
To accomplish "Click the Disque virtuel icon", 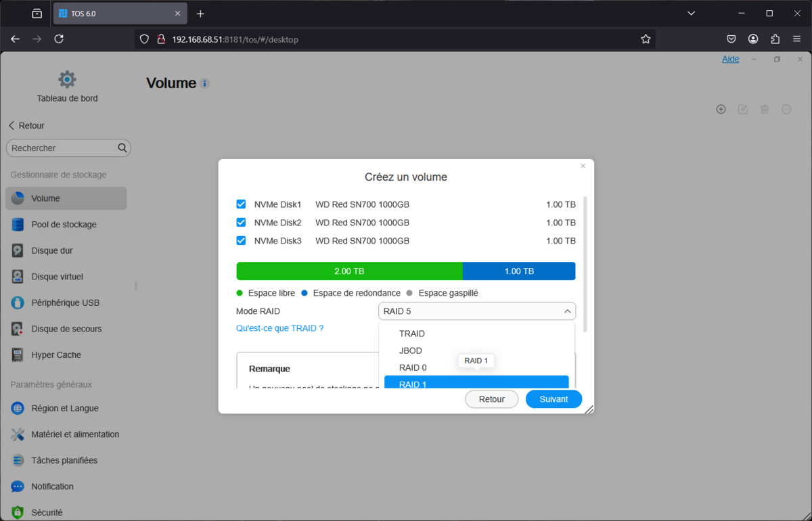I will 18,277.
